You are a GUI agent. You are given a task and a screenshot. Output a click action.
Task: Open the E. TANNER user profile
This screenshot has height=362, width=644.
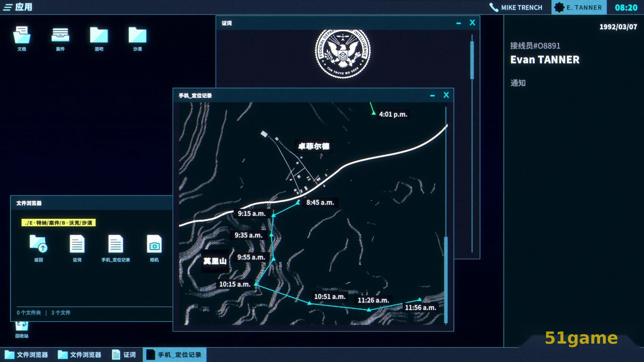pos(579,7)
